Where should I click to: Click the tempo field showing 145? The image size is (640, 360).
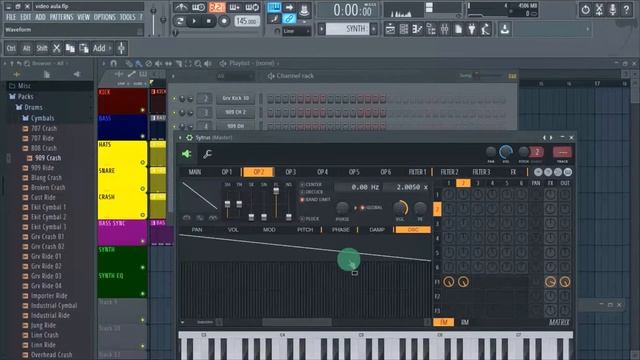pos(247,21)
